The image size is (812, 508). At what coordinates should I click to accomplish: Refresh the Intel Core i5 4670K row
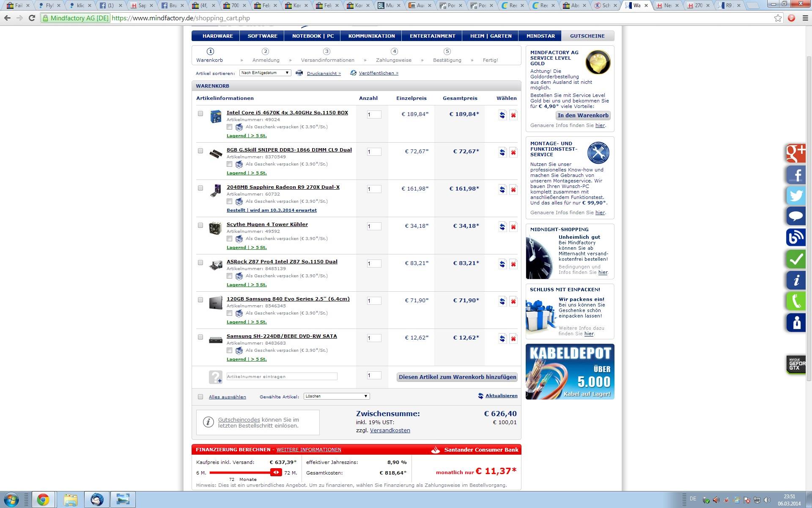tap(502, 115)
